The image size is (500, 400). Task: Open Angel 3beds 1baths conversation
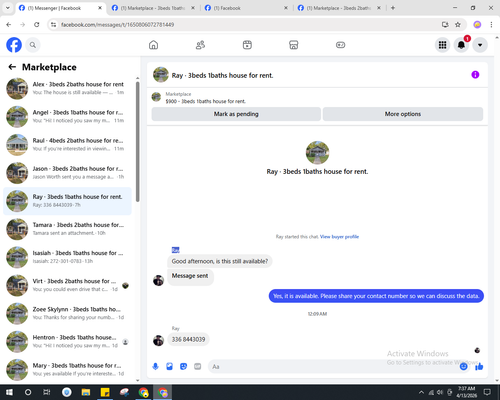(67, 116)
